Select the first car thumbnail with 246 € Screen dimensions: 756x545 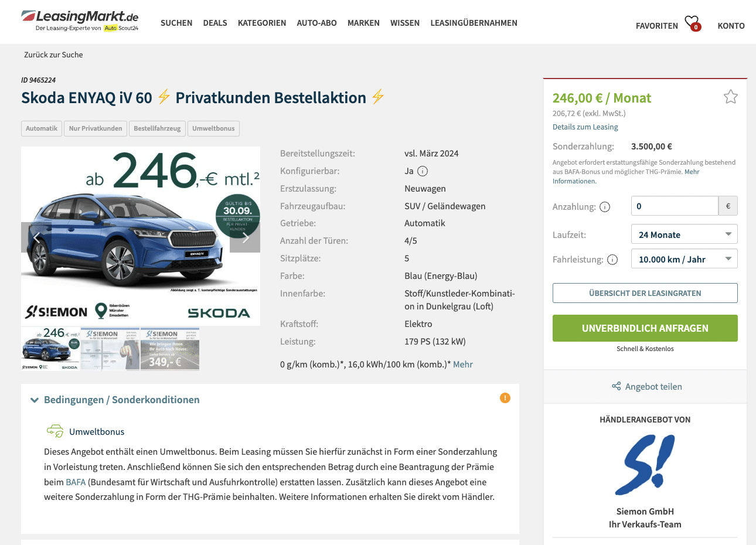[x=50, y=349]
